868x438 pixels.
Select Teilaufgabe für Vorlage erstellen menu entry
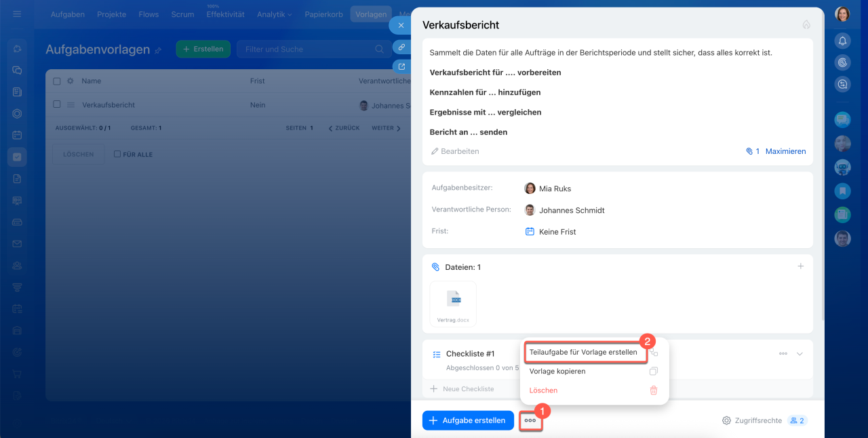point(583,353)
